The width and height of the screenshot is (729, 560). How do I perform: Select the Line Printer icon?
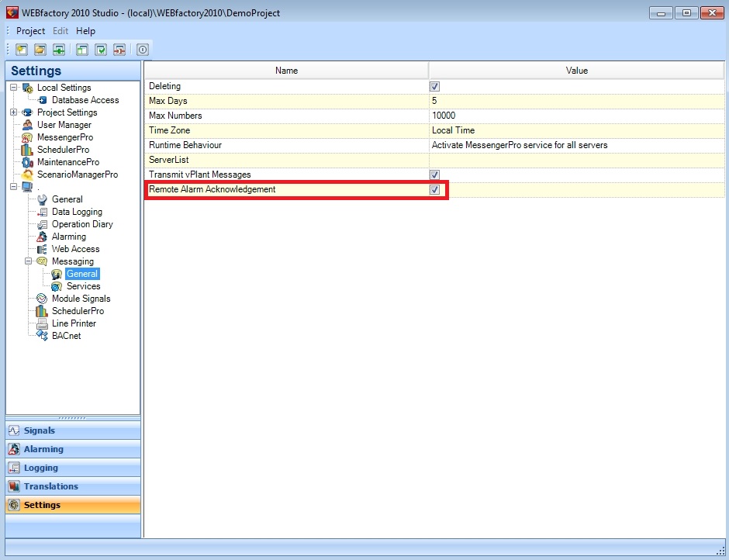click(43, 323)
